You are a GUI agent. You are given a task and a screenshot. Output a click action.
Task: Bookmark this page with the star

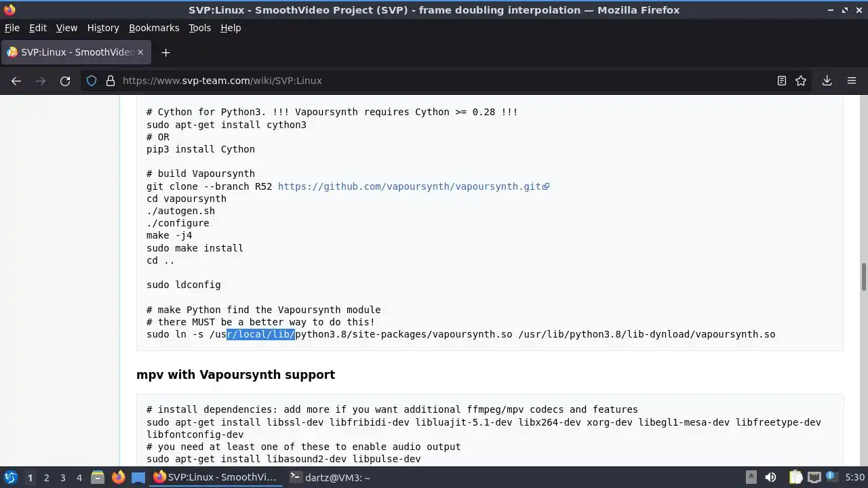click(801, 81)
